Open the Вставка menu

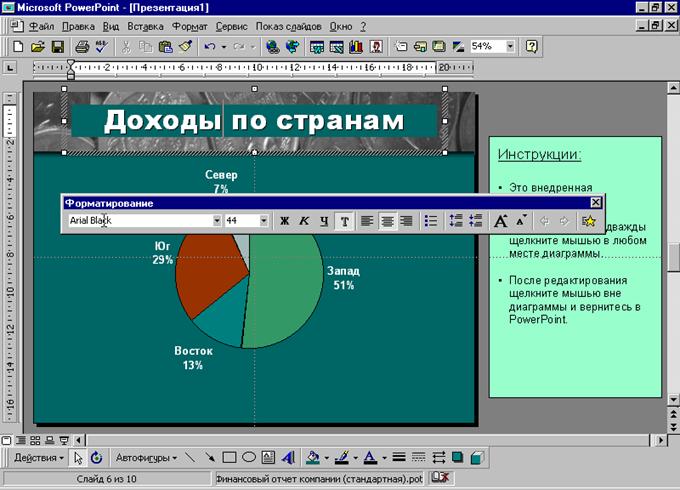[x=147, y=26]
